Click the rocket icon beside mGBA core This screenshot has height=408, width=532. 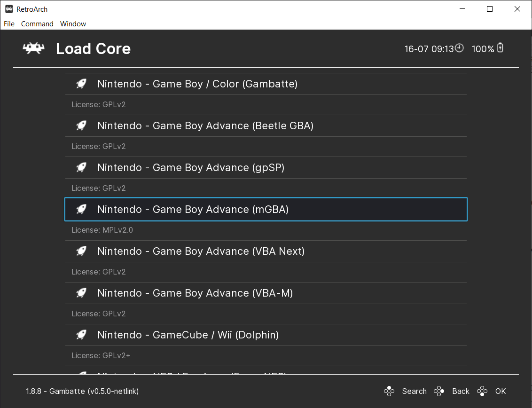click(81, 209)
